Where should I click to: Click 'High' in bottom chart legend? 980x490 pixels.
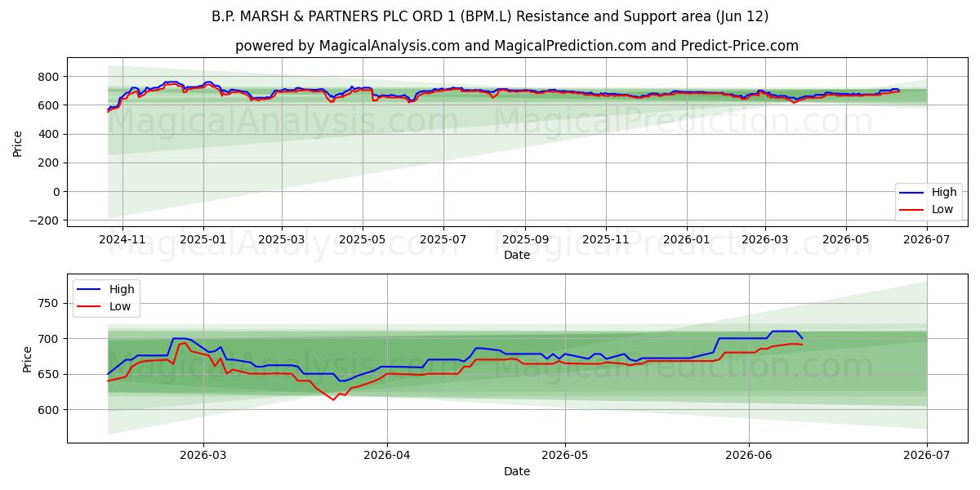pos(122,289)
